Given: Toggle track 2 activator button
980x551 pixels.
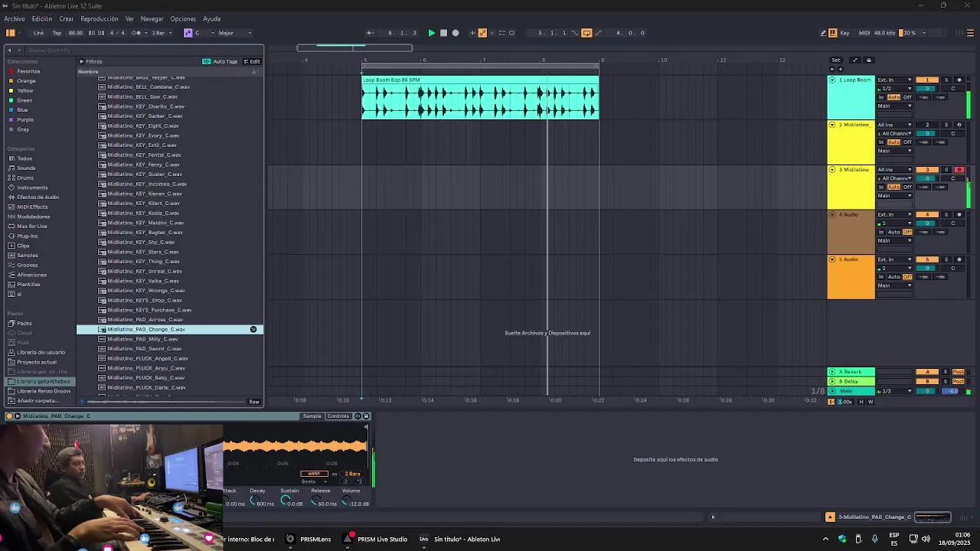Looking at the screenshot, I should pos(927,125).
